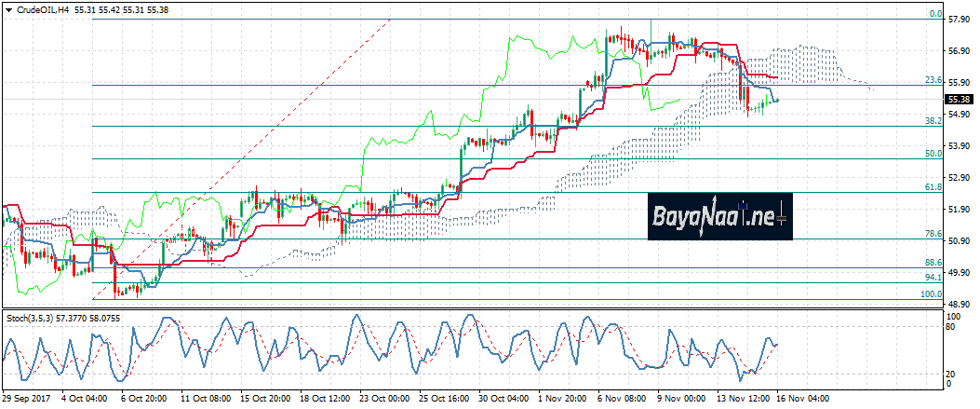Image resolution: width=980 pixels, height=409 pixels.
Task: Pick the 50.0 Fibonacci level label
Action: point(934,154)
